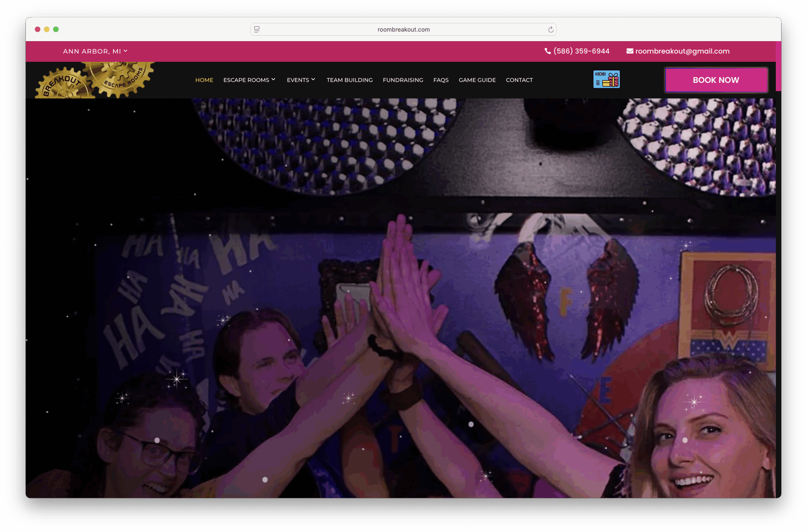Navigate to FAQs

[x=440, y=80]
